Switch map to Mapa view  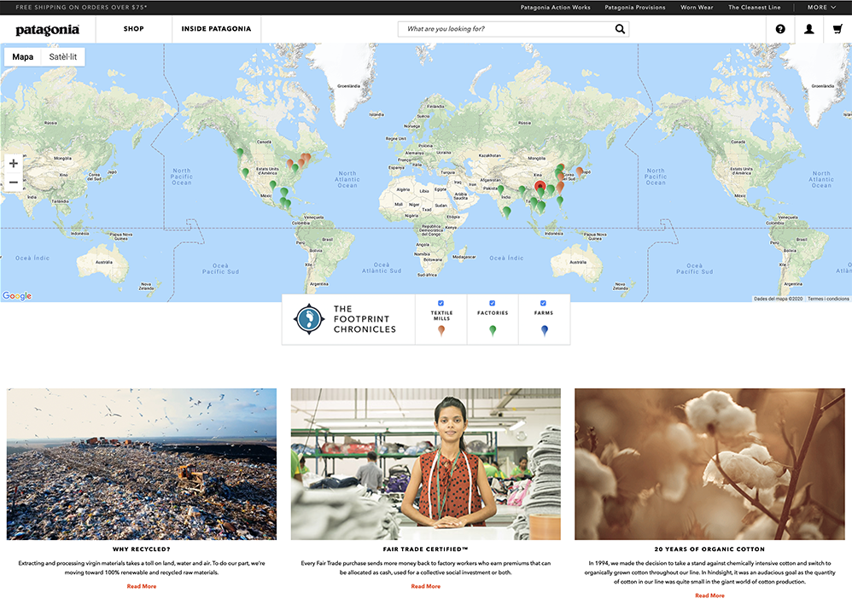pyautogui.click(x=23, y=56)
